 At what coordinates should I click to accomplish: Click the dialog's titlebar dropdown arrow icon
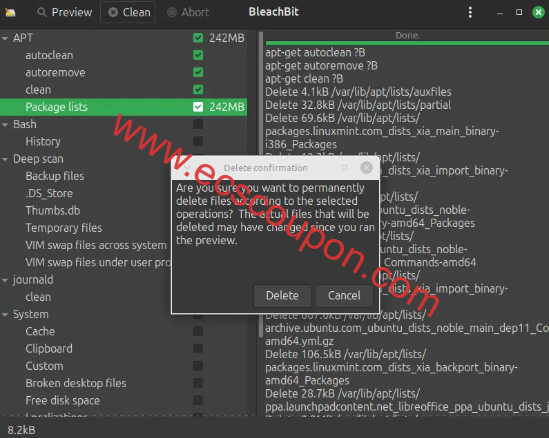187,168
